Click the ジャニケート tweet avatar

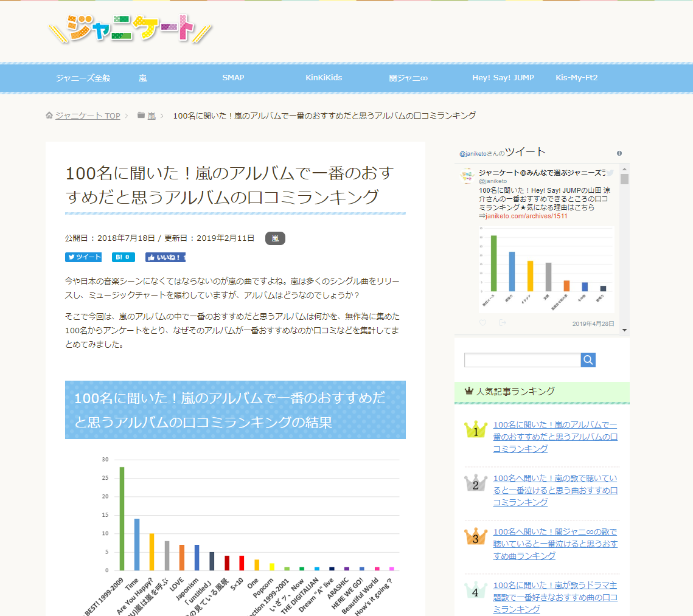coord(467,176)
